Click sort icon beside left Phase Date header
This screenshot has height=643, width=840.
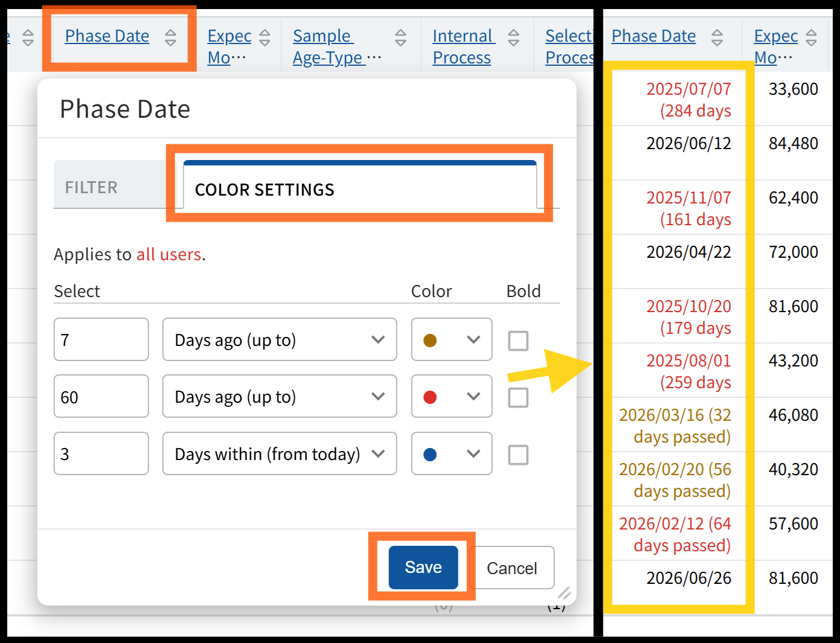(x=171, y=37)
